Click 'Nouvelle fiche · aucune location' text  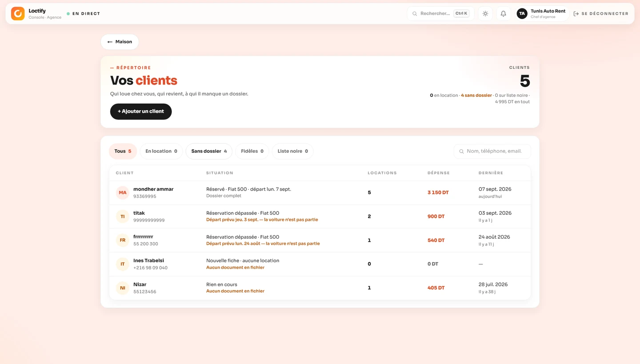pyautogui.click(x=243, y=261)
